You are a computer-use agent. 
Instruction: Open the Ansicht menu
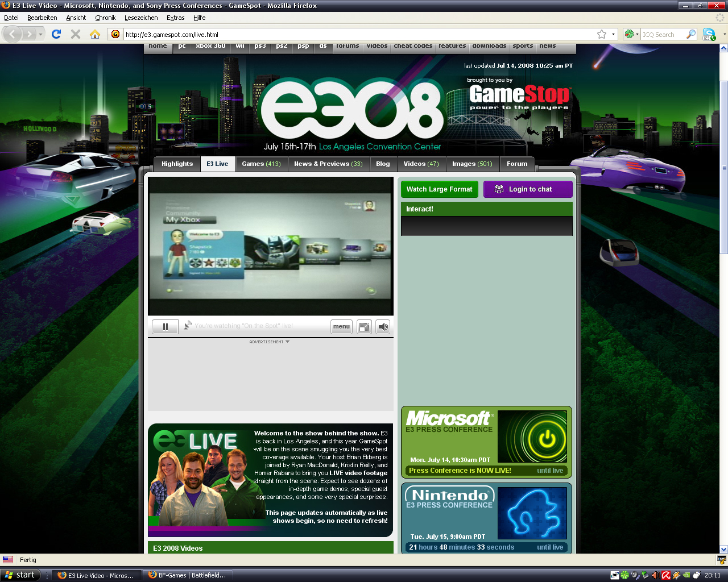[x=76, y=18]
